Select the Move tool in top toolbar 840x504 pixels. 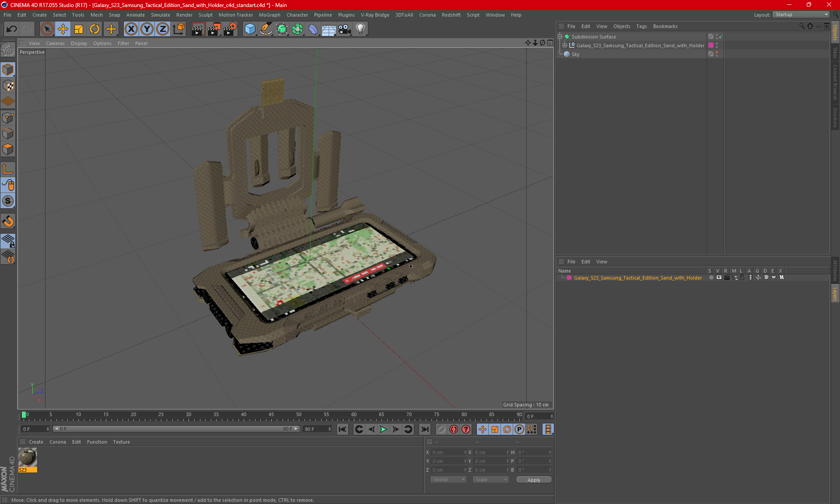[63, 29]
